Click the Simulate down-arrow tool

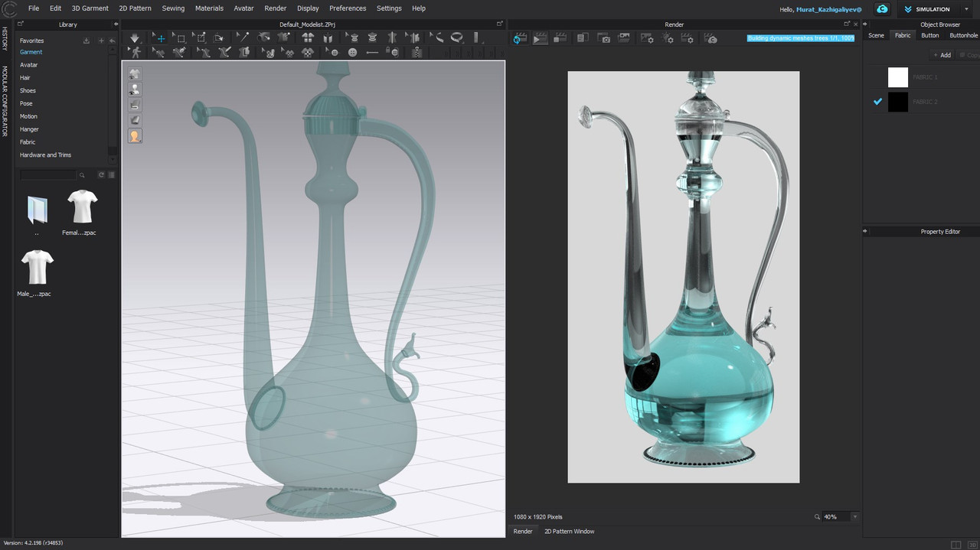click(135, 37)
